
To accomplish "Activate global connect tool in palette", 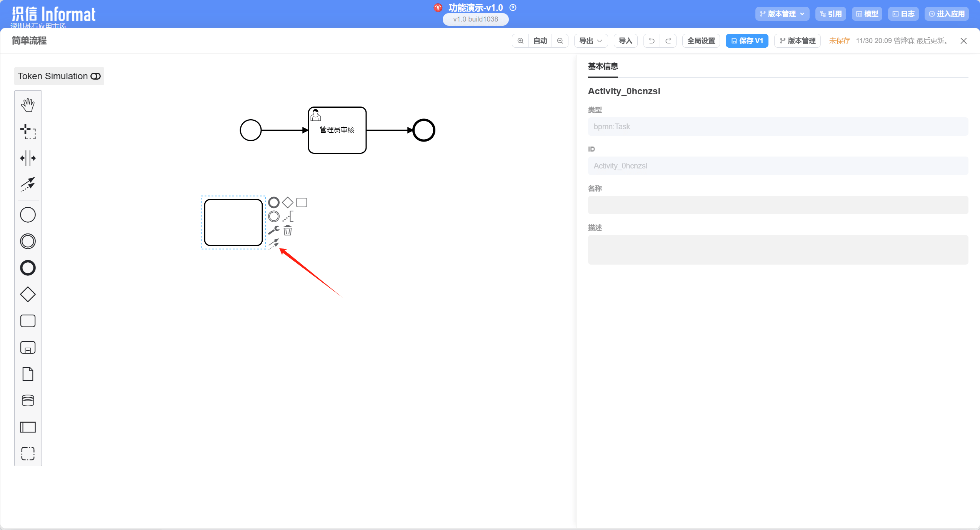I will pos(28,185).
